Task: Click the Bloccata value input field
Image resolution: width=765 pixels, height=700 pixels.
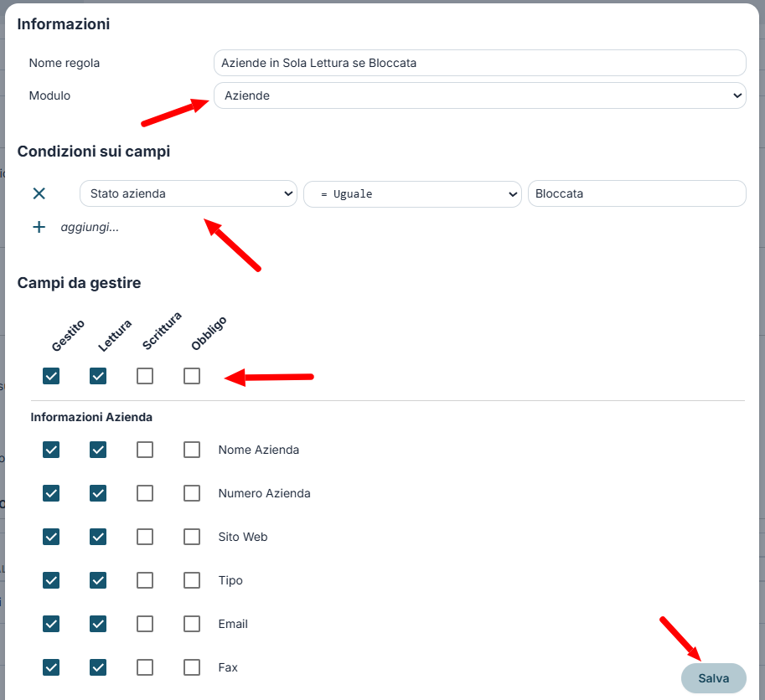Action: click(637, 193)
